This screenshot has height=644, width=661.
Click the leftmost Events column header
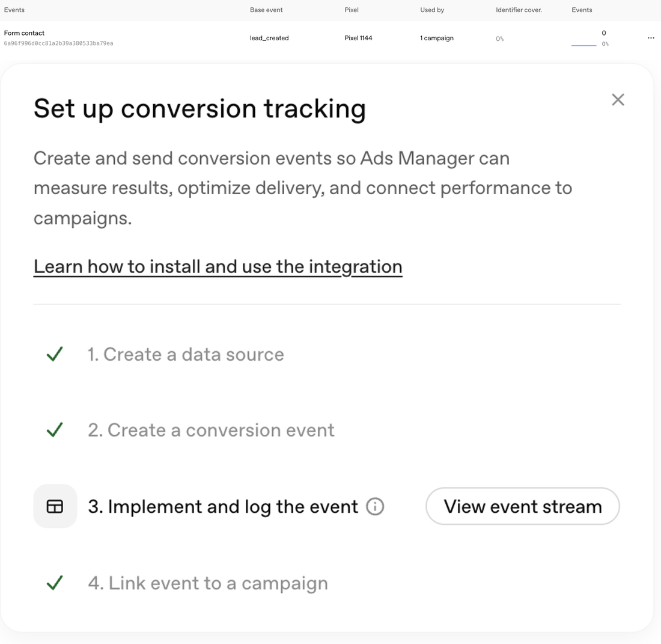coord(14,10)
